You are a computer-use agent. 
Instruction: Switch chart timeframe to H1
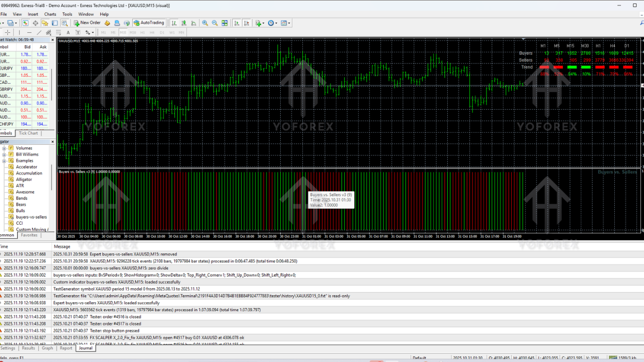point(142,32)
